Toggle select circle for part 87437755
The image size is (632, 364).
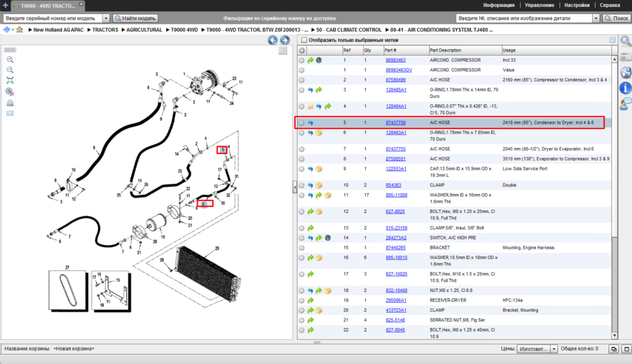point(301,149)
